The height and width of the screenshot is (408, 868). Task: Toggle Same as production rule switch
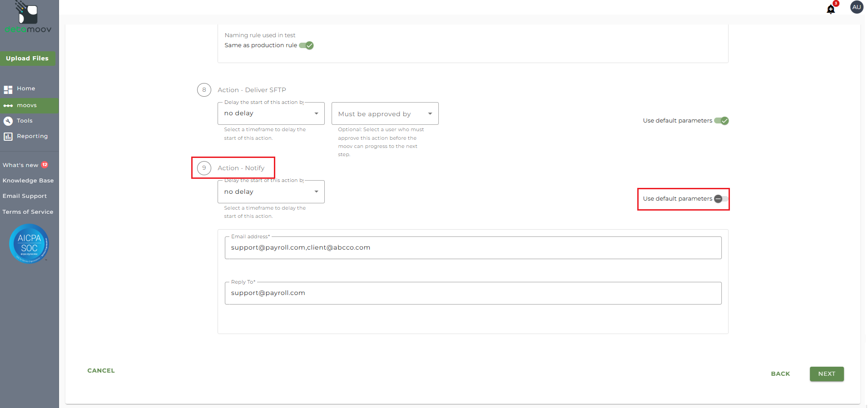point(307,45)
